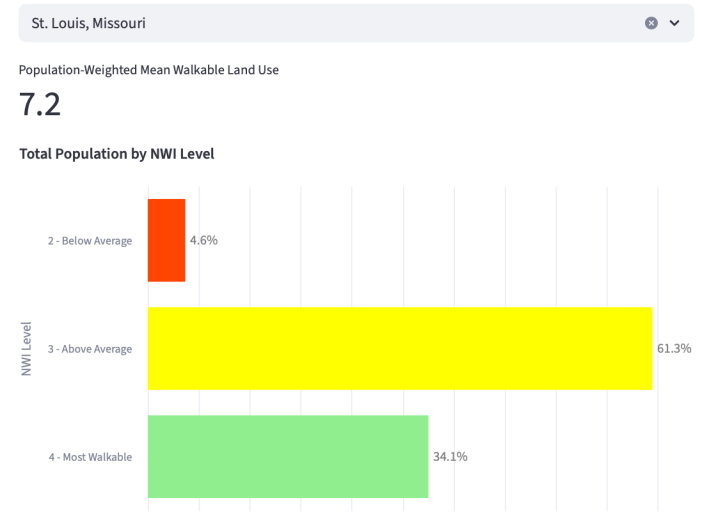This screenshot has height=530, width=709.
Task: Click the 4.6% data label
Action: click(x=204, y=240)
